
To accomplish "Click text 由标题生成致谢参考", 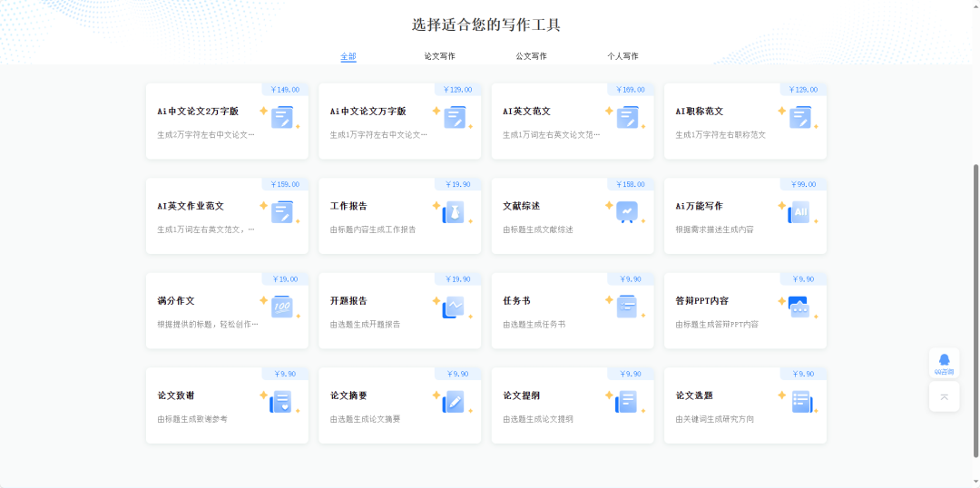I will click(x=191, y=419).
